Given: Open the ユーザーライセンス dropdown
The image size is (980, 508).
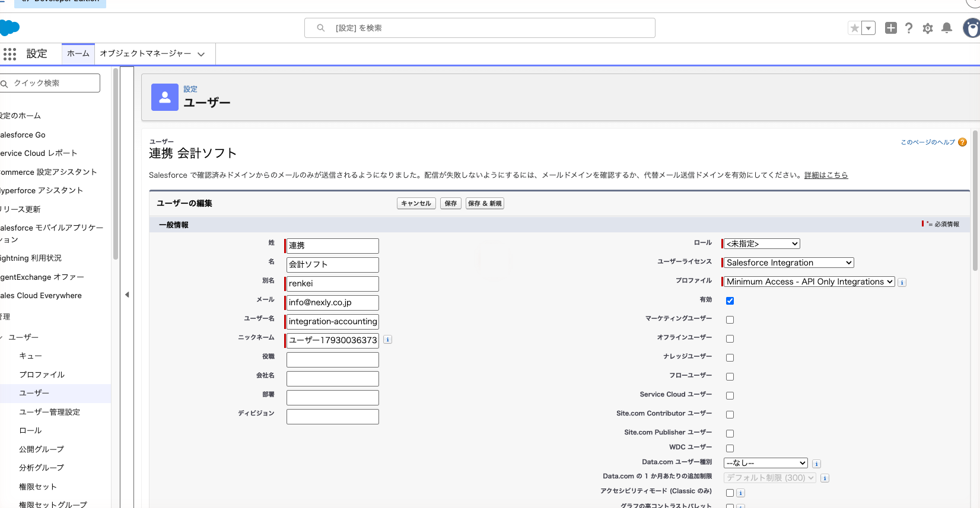Looking at the screenshot, I should pyautogui.click(x=788, y=263).
